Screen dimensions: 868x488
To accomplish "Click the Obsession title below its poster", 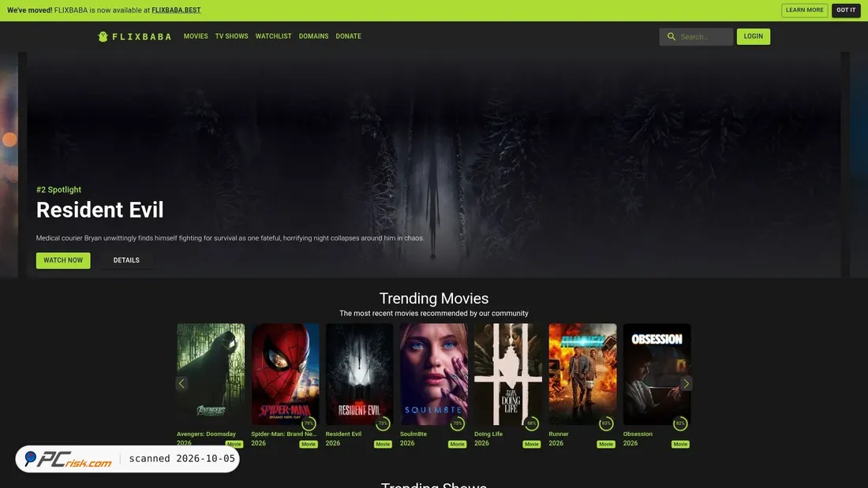I will tap(638, 434).
